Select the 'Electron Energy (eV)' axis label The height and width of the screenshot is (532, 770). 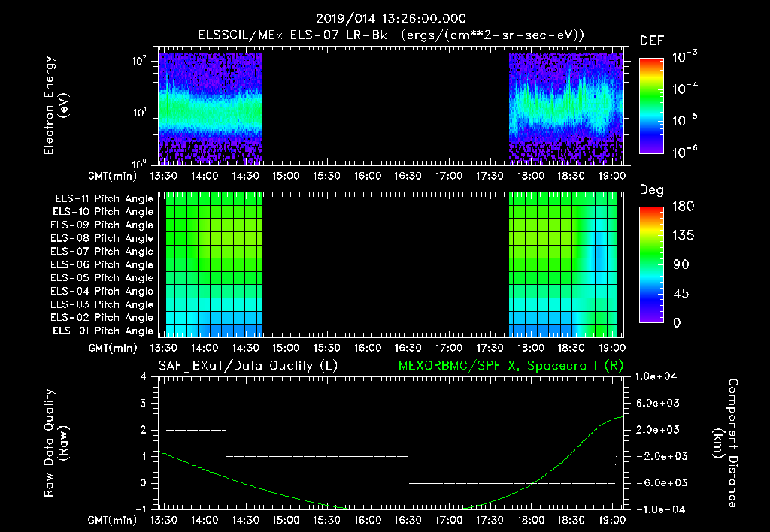point(56,105)
